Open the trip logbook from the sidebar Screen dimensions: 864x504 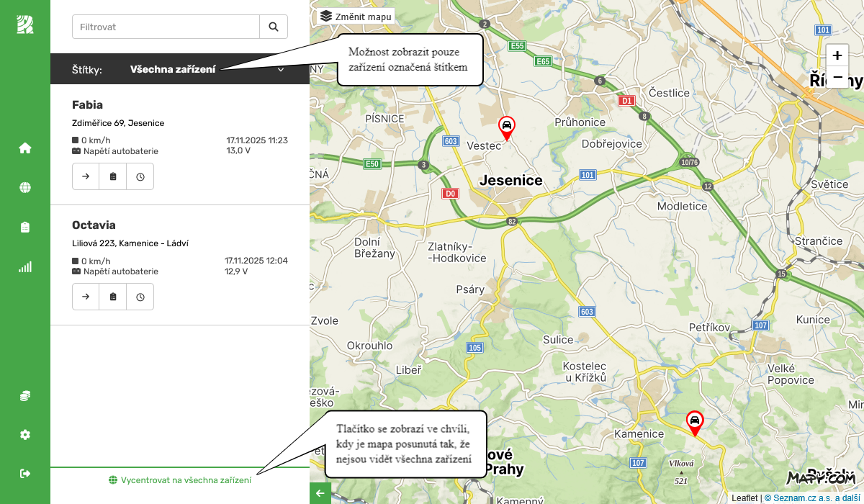click(24, 226)
